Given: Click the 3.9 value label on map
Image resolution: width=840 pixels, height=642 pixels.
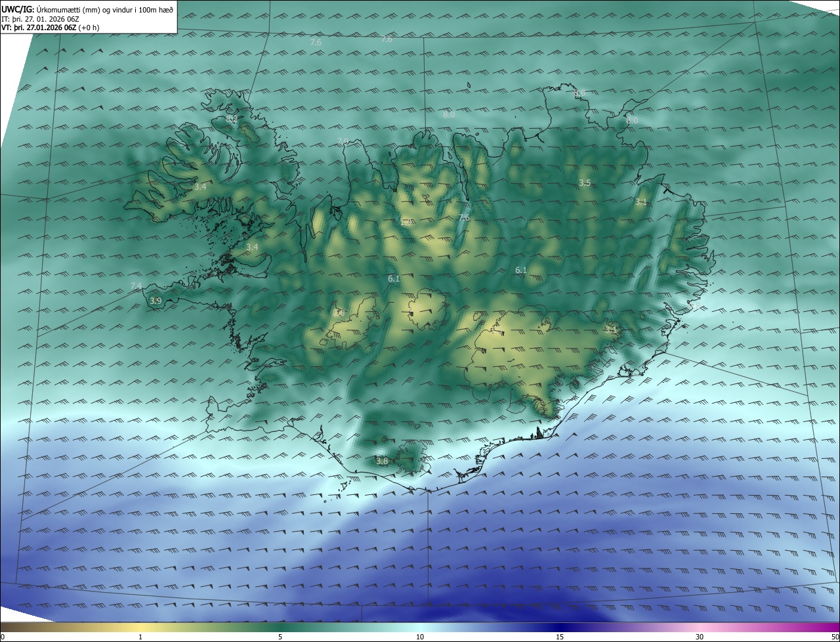Looking at the screenshot, I should [156, 301].
